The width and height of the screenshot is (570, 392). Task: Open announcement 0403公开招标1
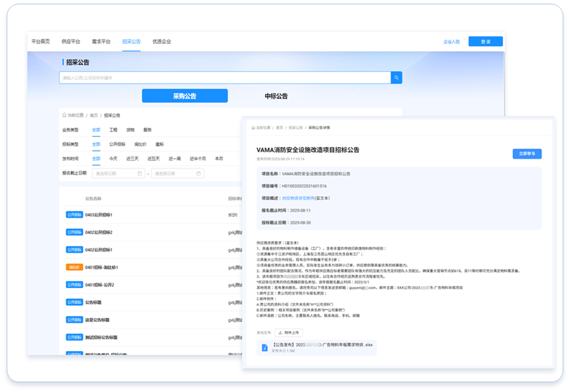point(99,215)
